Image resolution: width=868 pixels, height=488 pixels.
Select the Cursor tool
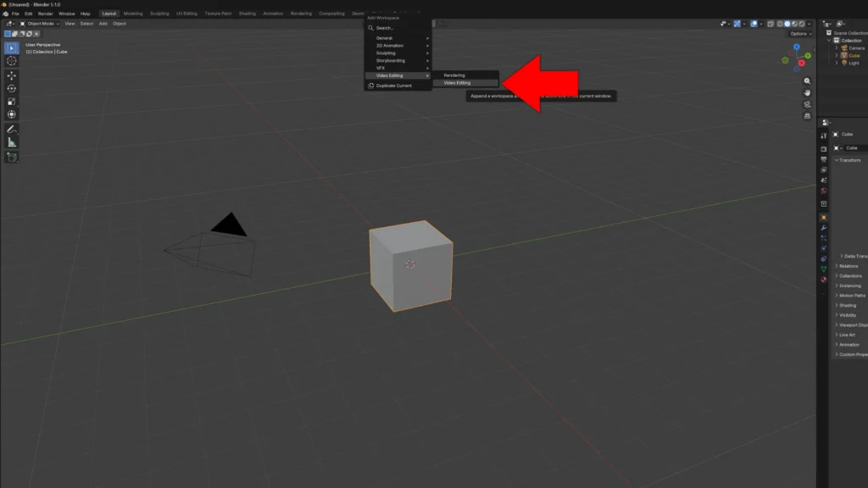coord(12,61)
